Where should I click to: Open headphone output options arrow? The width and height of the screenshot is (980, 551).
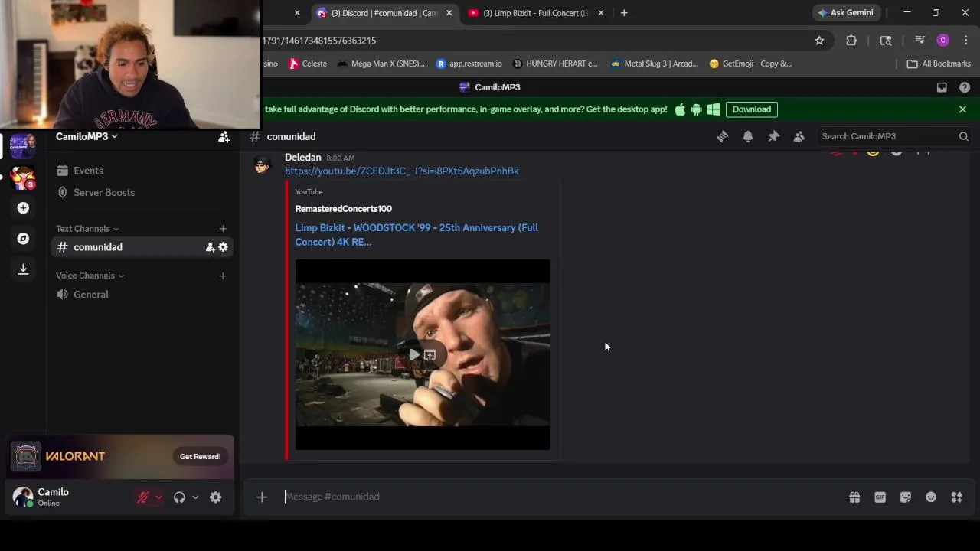pyautogui.click(x=195, y=497)
